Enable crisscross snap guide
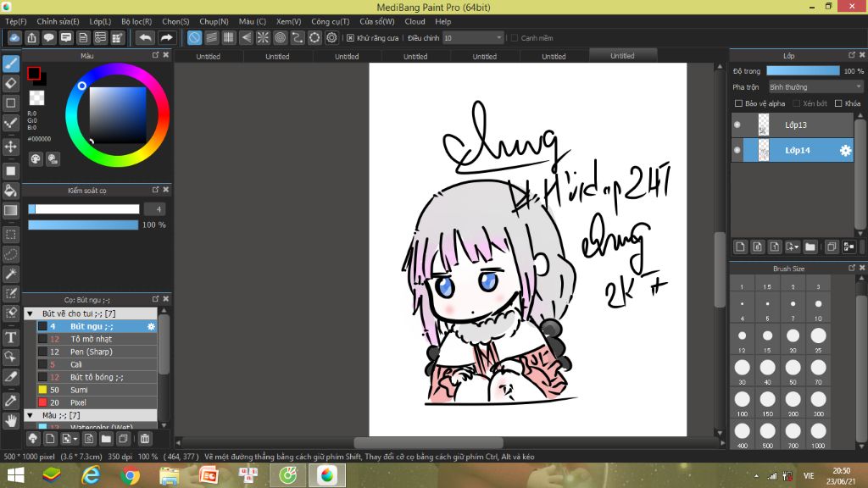868x488 pixels. [229, 37]
